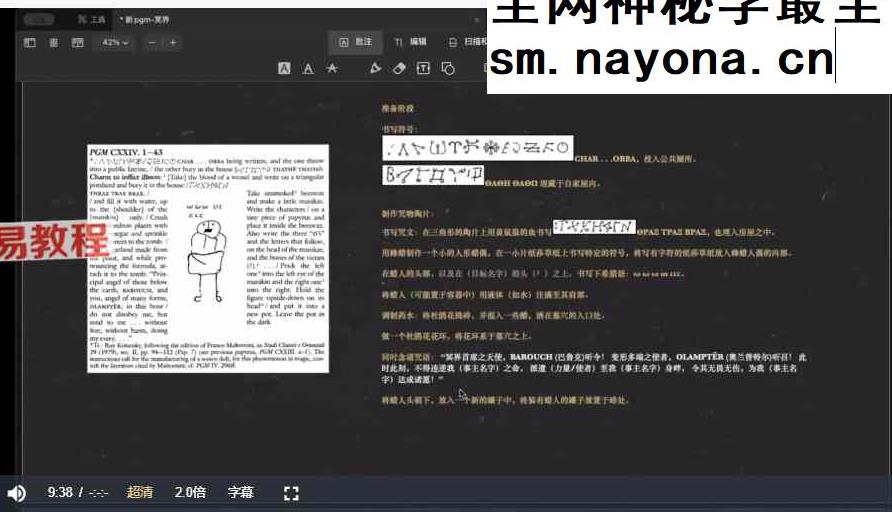This screenshot has height=512, width=892.
Task: Open the 超清 video quality selector
Action: 139,492
